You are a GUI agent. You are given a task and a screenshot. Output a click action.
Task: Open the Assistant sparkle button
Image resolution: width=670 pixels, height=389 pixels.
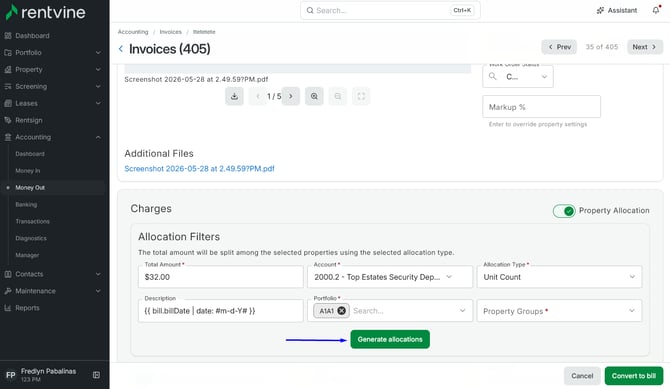coord(617,10)
